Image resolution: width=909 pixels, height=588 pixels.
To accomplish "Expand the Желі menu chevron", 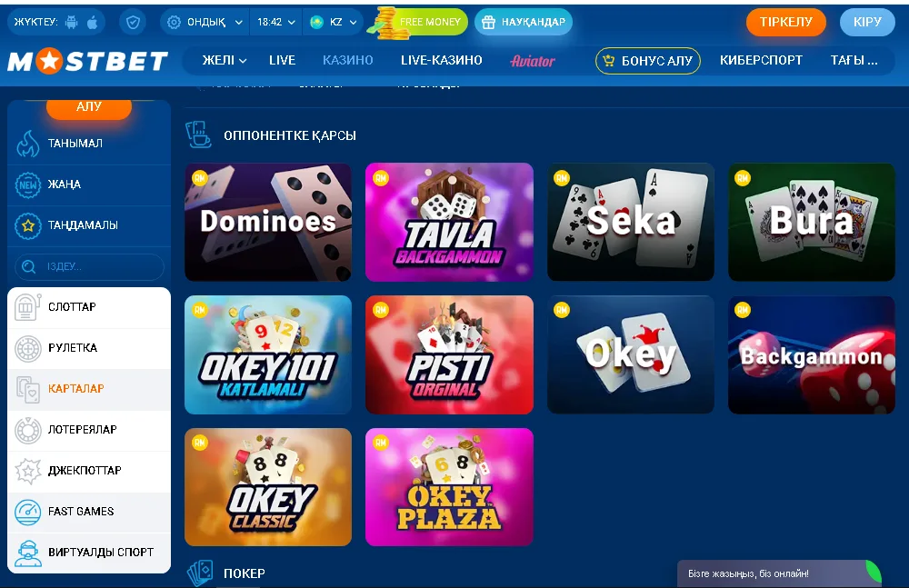I will 243,60.
